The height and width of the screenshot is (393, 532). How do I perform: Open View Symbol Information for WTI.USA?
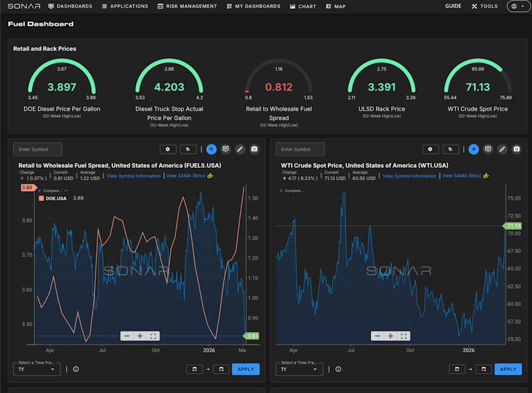pos(409,176)
